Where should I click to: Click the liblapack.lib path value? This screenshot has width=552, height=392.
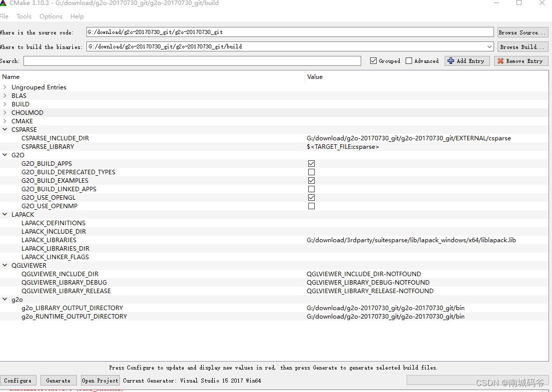point(411,240)
